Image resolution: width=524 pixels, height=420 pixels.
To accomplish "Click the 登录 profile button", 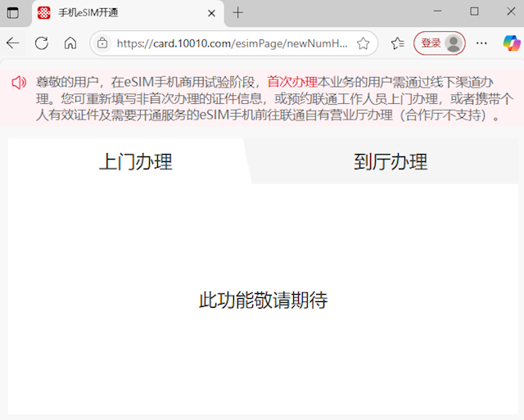I will click(x=440, y=43).
